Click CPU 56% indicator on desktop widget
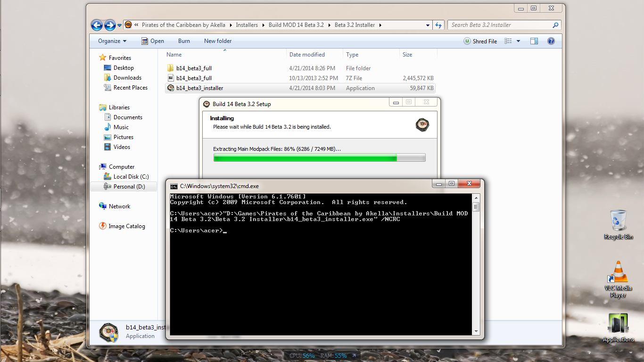 pos(302,356)
